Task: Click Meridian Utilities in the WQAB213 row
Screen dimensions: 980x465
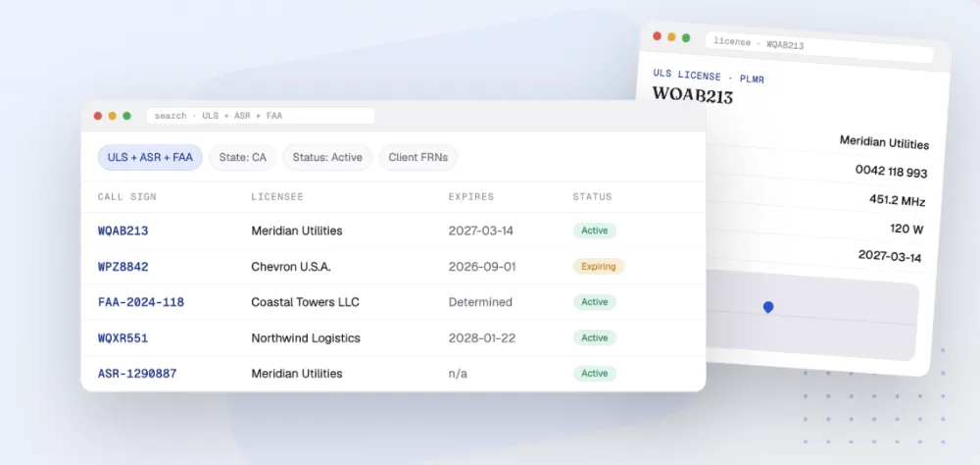Action: click(x=297, y=231)
